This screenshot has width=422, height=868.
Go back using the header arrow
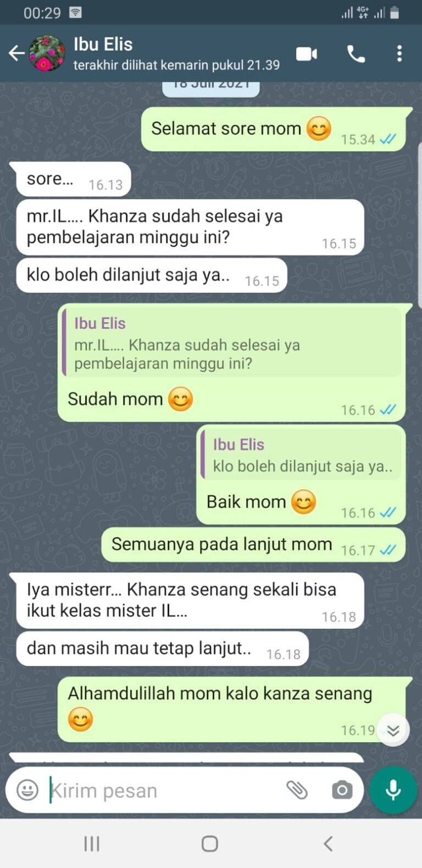[x=16, y=53]
